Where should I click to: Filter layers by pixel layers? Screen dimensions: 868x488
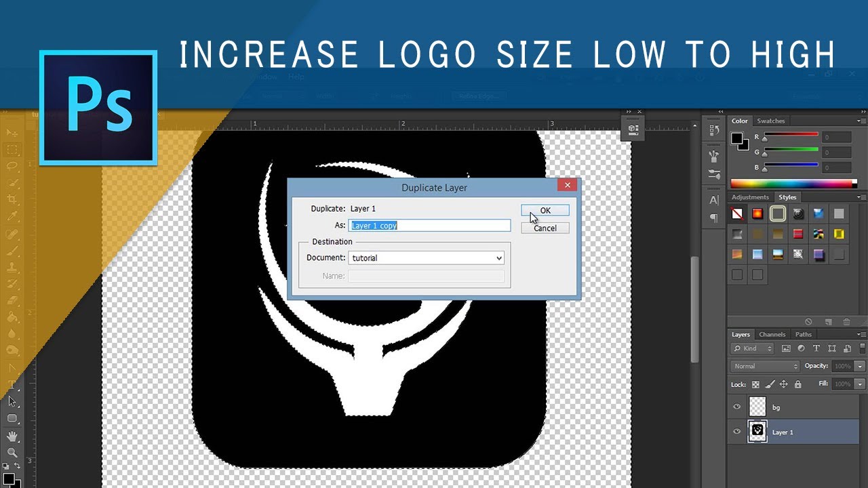(786, 348)
